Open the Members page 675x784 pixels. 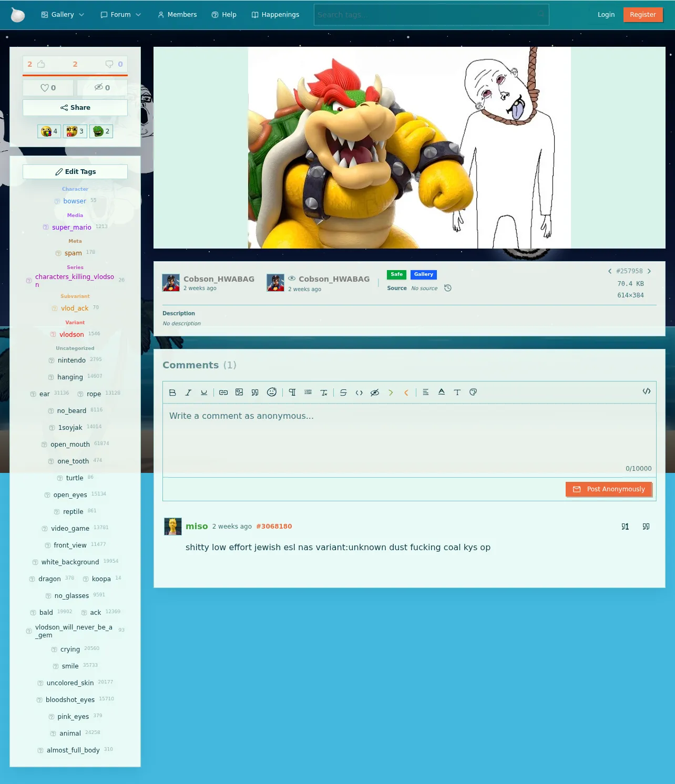(177, 15)
